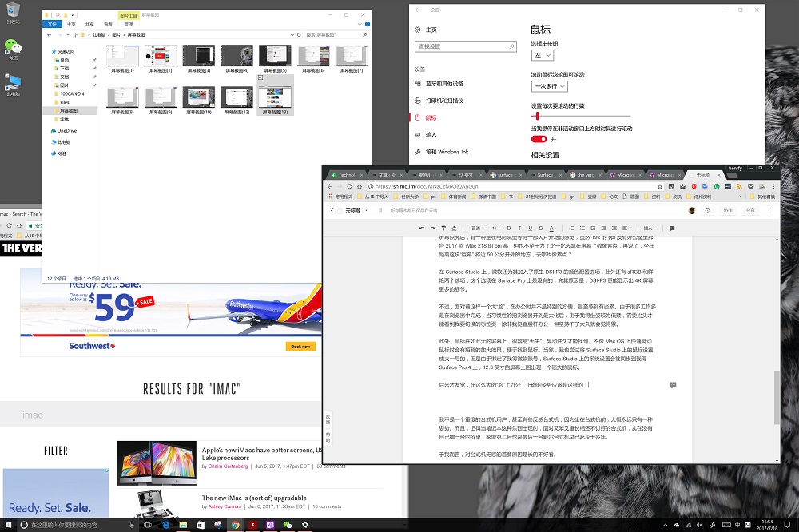799x532 pixels.
Task: Open the primary button 左 dropdown
Action: point(542,56)
